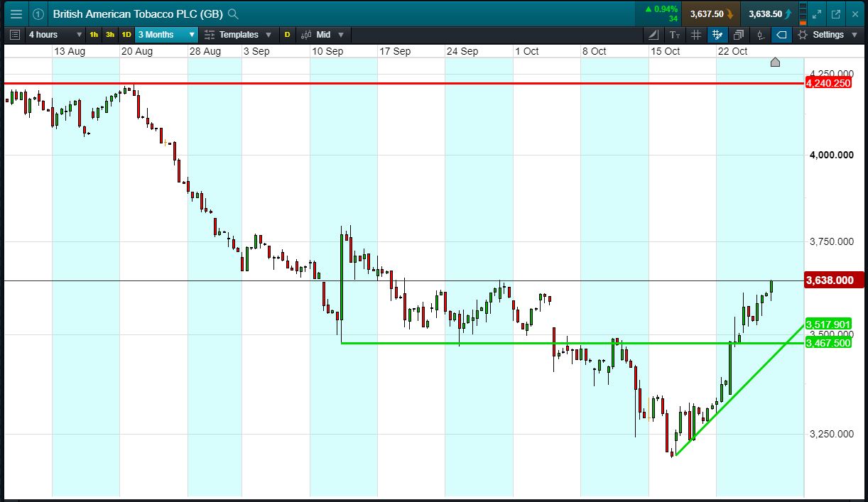The image size is (868, 502).
Task: Select the 1D interval shortcut
Action: pyautogui.click(x=126, y=34)
